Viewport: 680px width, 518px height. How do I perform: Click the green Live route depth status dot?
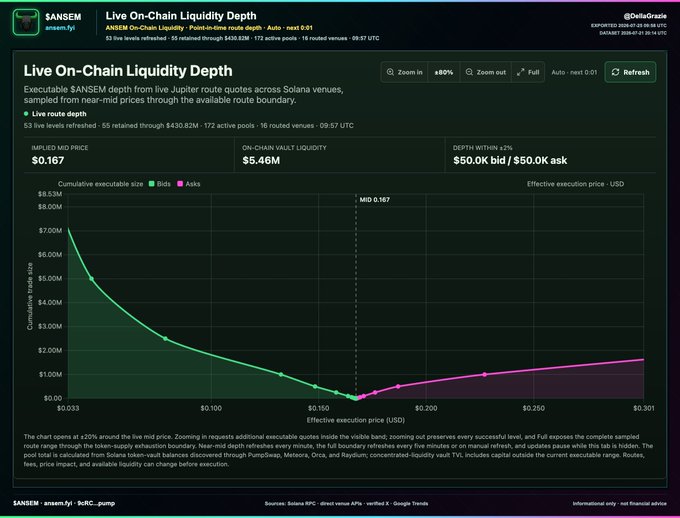(x=26, y=114)
